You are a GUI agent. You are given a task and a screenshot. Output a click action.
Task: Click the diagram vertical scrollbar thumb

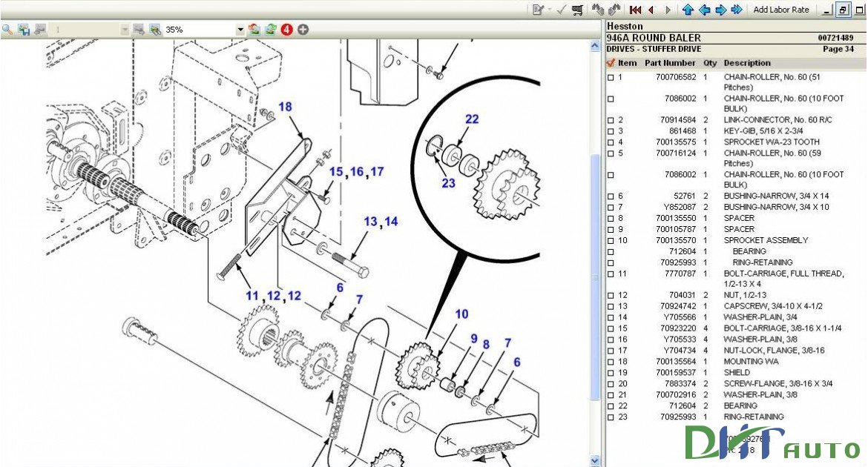coord(595,276)
